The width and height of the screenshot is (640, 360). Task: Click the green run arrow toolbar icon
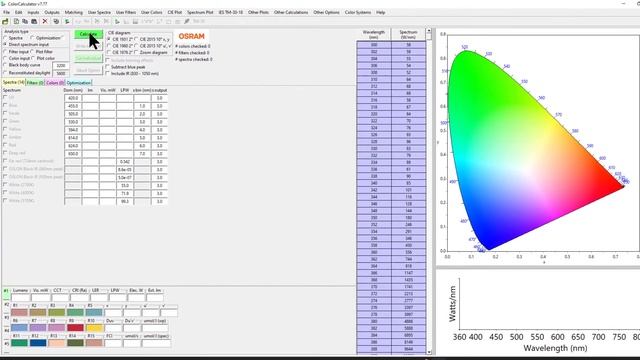tap(67, 21)
